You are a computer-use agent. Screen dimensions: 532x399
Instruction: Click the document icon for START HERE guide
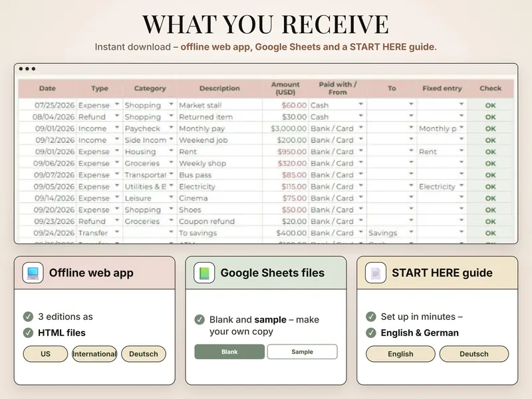coord(376,273)
